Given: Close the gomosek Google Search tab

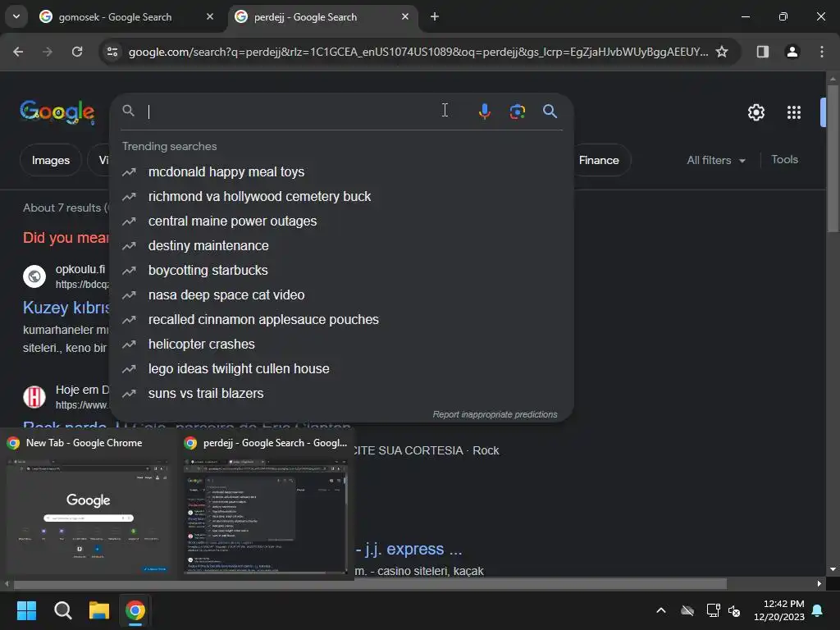Looking at the screenshot, I should (x=210, y=16).
